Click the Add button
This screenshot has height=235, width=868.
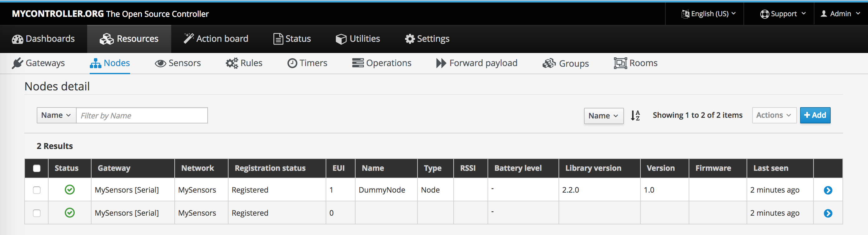point(815,115)
